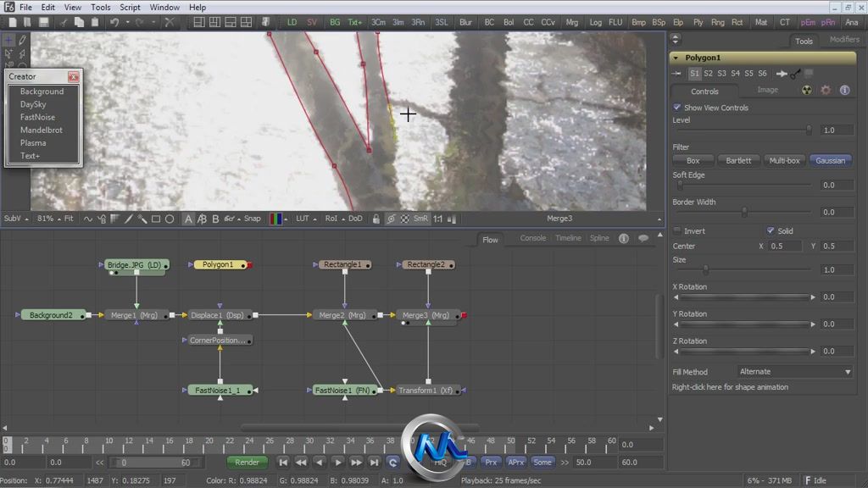
Task: Select the Polygon1 node in flow
Action: click(220, 264)
